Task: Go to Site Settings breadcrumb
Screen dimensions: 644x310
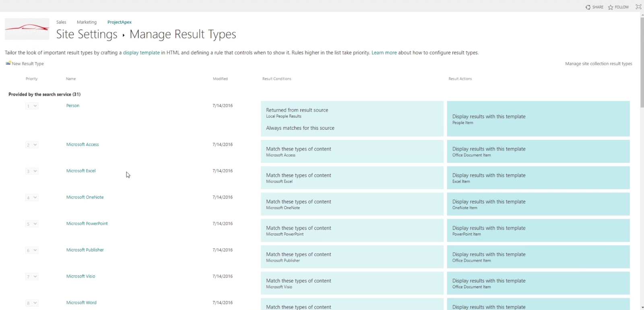Action: coord(87,34)
